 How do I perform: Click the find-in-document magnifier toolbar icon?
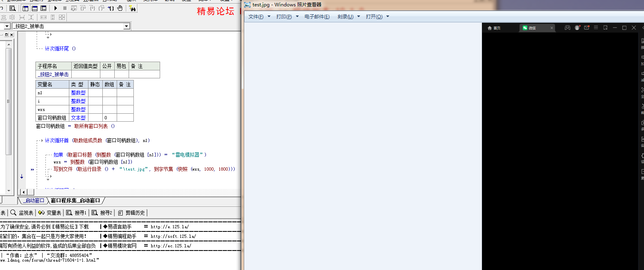12,8
